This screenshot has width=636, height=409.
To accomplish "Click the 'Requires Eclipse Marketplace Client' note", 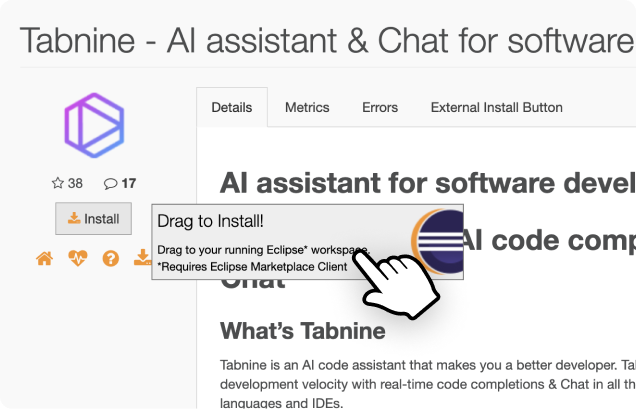I will [x=252, y=267].
